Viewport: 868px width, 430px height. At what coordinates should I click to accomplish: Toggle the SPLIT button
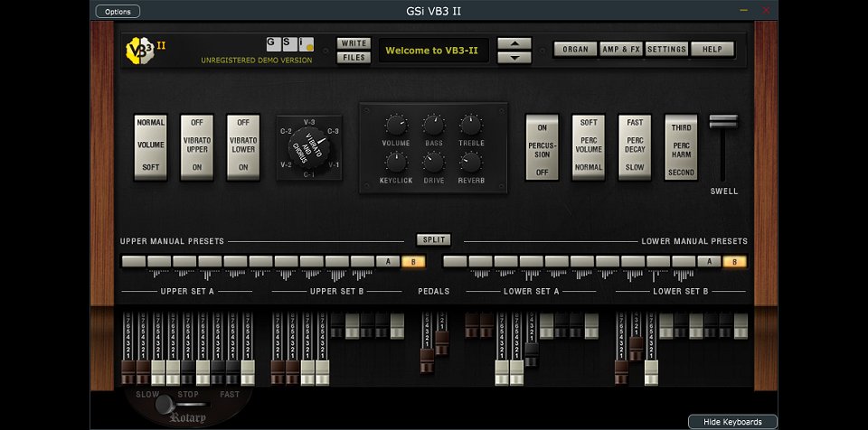(433, 239)
